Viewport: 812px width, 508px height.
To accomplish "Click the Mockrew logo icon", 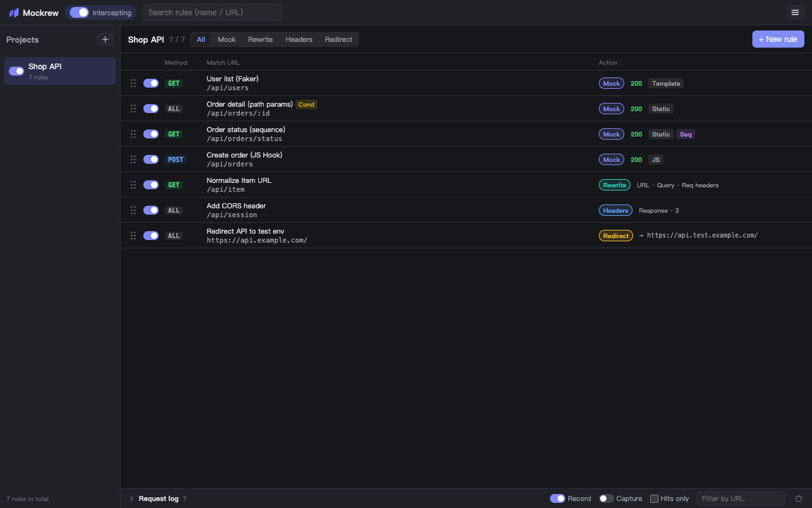I will coord(14,13).
